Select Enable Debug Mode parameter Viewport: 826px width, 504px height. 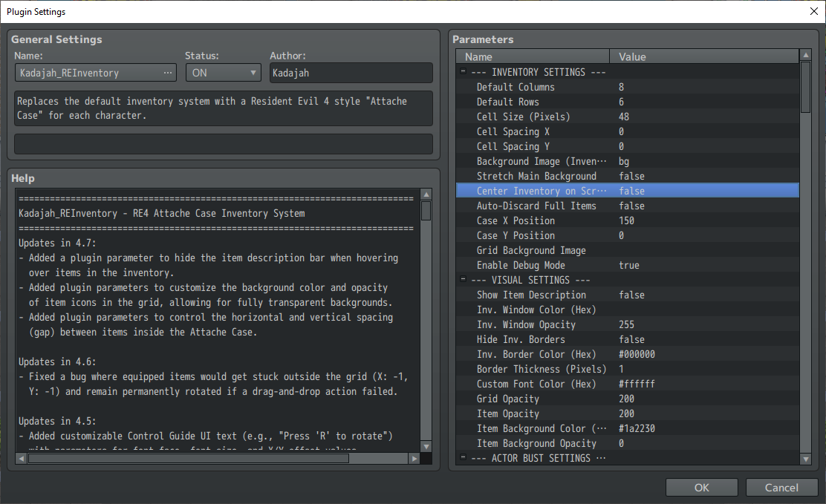[628, 265]
